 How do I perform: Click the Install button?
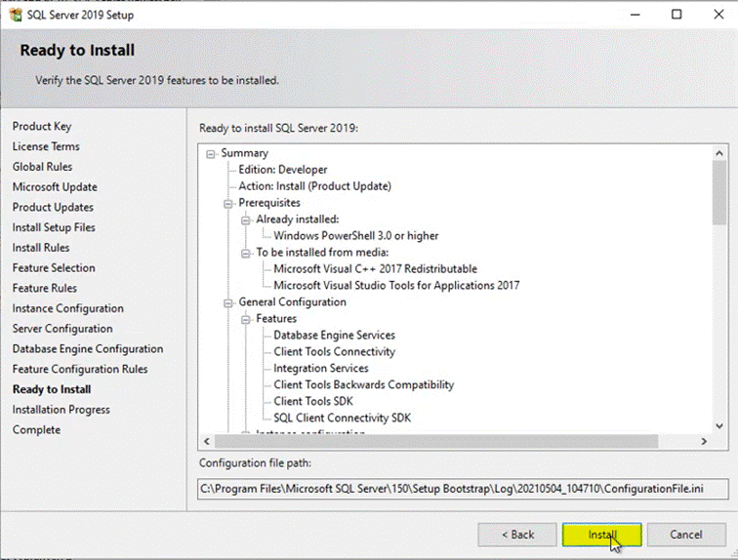(x=602, y=535)
